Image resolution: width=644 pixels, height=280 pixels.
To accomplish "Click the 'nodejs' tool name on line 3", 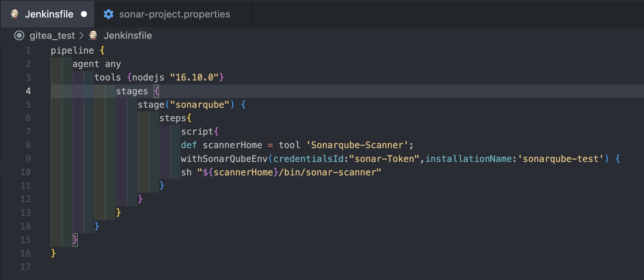I will point(148,77).
